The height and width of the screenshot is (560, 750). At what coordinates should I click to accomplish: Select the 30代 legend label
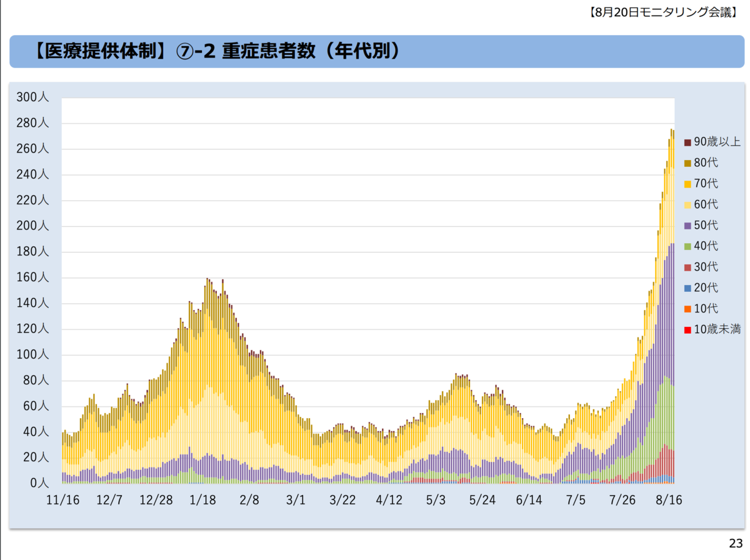(706, 267)
